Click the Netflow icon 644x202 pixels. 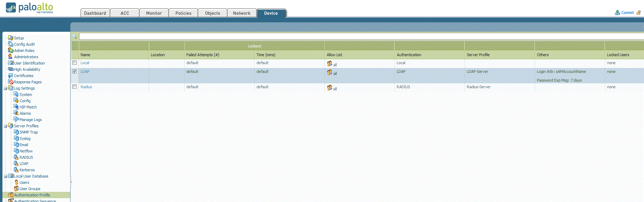16,151
